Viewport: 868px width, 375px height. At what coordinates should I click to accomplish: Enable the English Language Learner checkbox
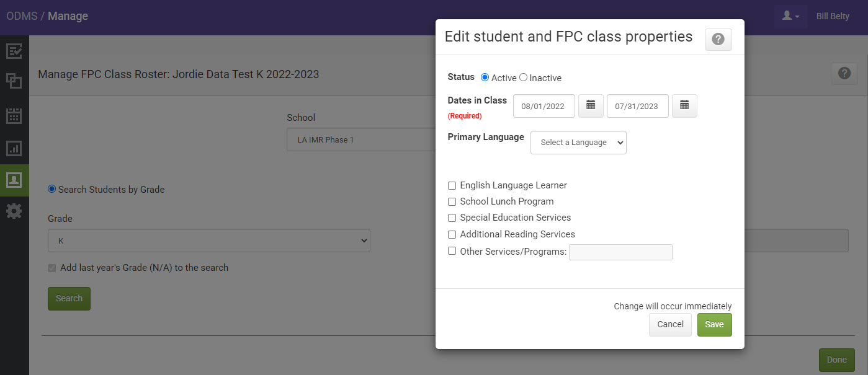coord(452,185)
